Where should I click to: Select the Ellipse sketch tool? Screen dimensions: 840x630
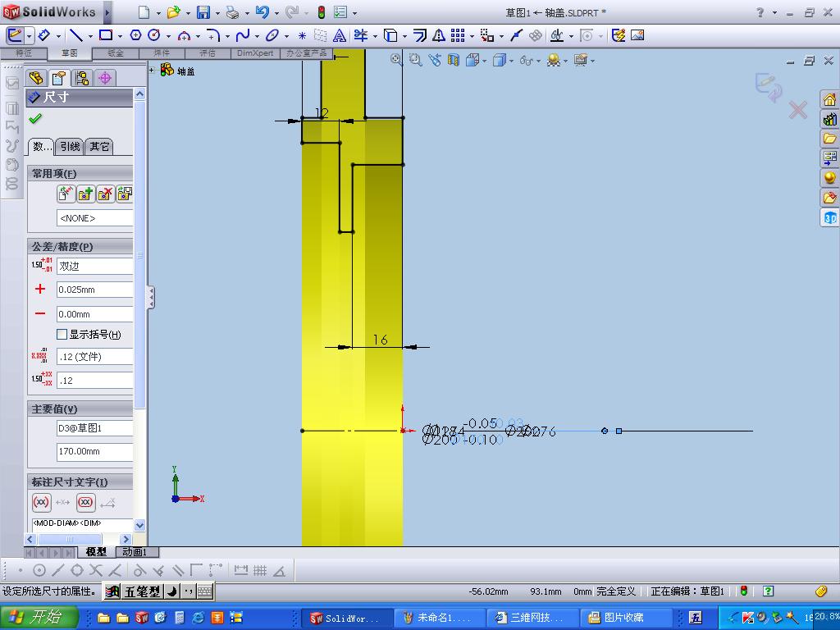coord(272,36)
